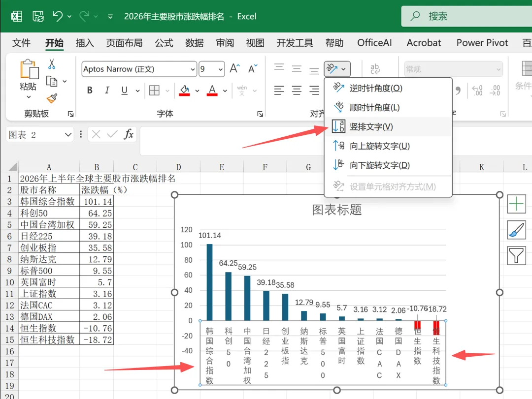532x399 pixels.
Task: Open the 公式 ribbon tab
Action: coord(164,43)
